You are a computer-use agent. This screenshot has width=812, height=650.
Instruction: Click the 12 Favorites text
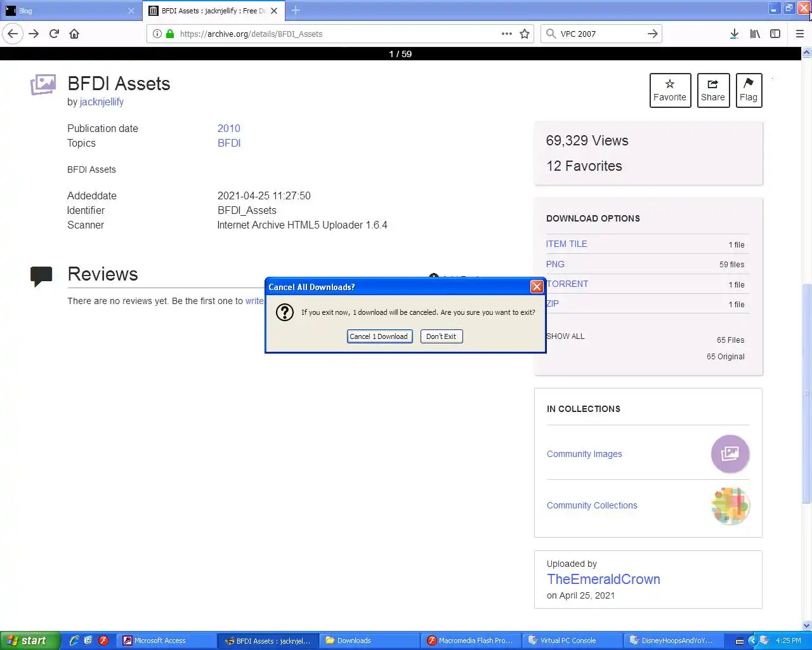point(584,166)
